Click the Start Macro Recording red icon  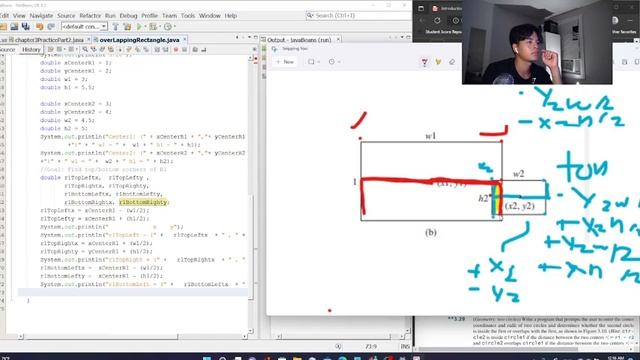pos(176,49)
